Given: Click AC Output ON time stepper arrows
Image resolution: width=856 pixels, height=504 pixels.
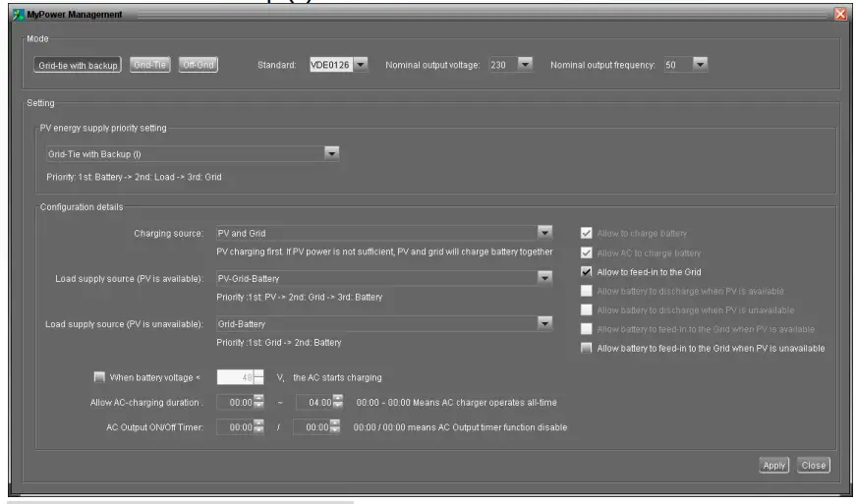Looking at the screenshot, I should [x=258, y=427].
